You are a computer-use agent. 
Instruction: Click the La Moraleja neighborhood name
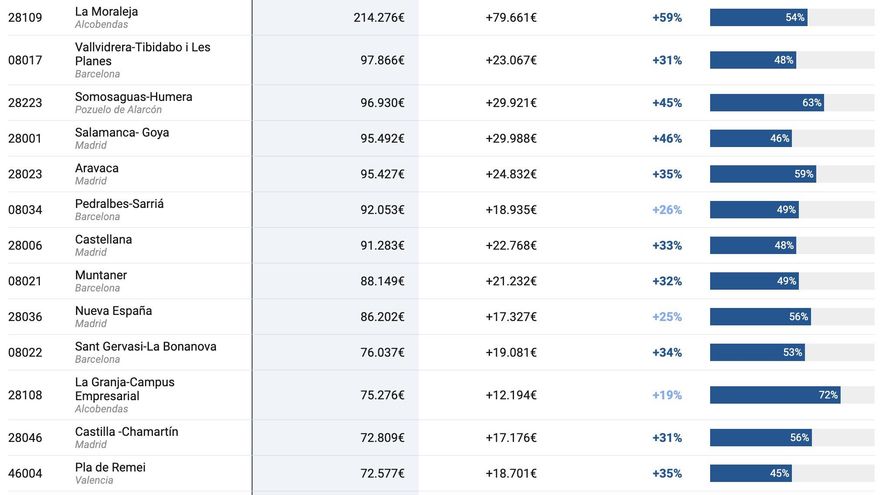click(x=106, y=11)
